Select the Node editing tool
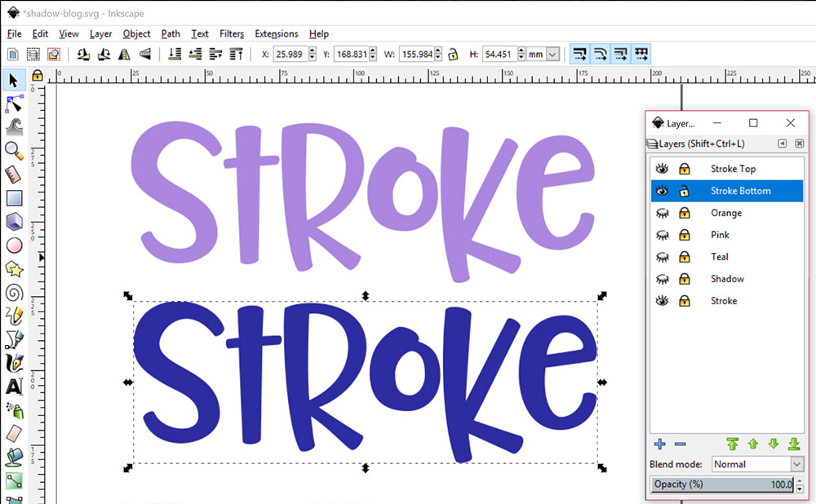 tap(12, 104)
